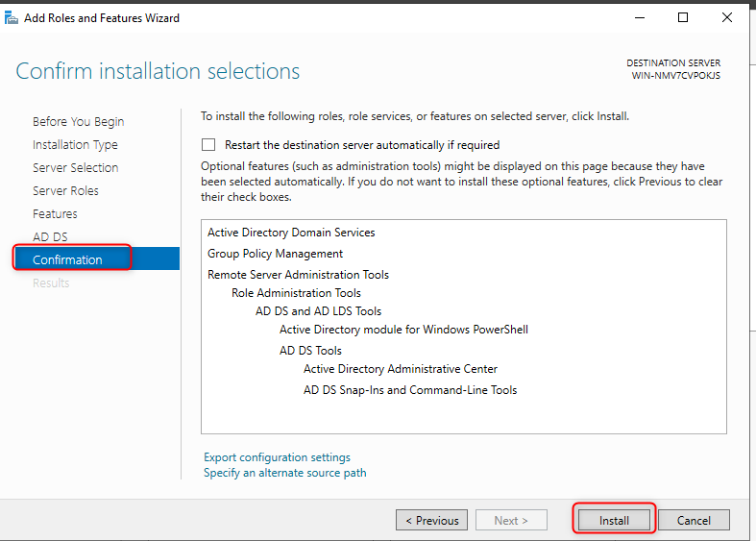
Task: Switch to the Features step
Action: click(55, 213)
